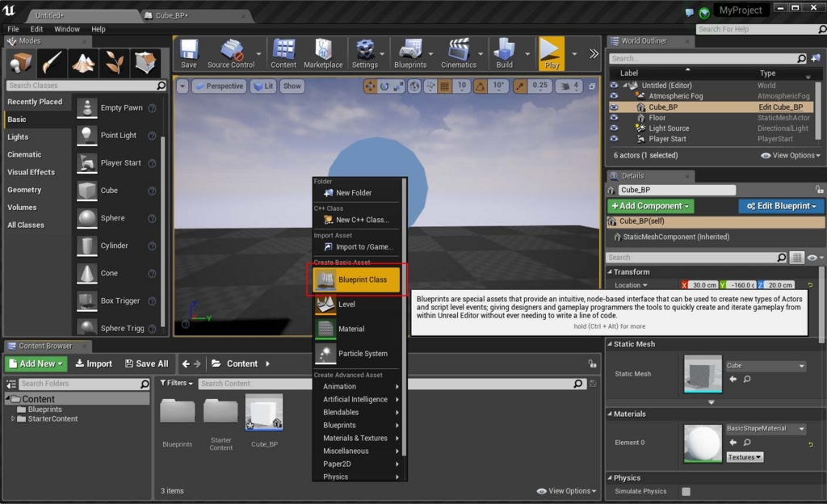This screenshot has height=504, width=827.
Task: Click Edit Cube_BP link in outliner
Action: [781, 107]
